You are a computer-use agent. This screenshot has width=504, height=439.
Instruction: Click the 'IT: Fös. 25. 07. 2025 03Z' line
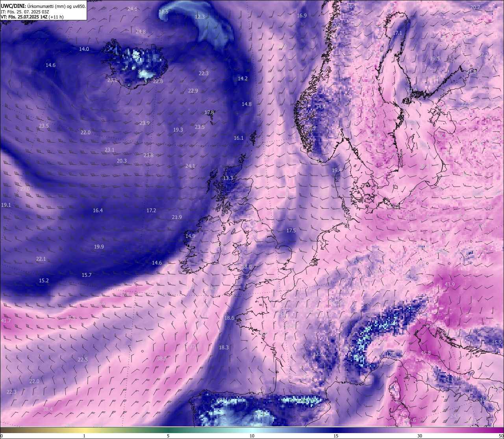tap(24, 12)
